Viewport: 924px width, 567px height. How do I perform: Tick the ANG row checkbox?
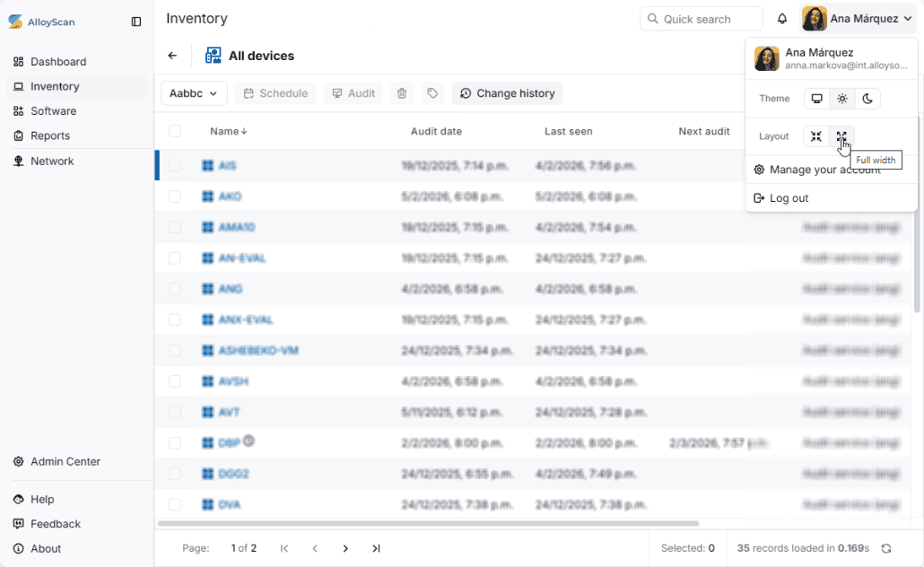pos(175,288)
